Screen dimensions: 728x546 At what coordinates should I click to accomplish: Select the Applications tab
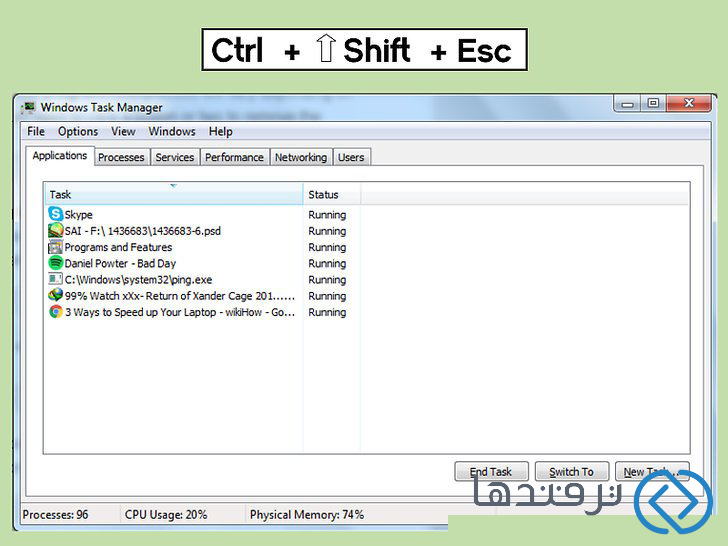(60, 156)
